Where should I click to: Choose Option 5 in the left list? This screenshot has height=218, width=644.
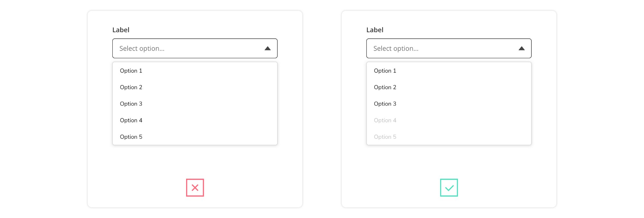(131, 137)
